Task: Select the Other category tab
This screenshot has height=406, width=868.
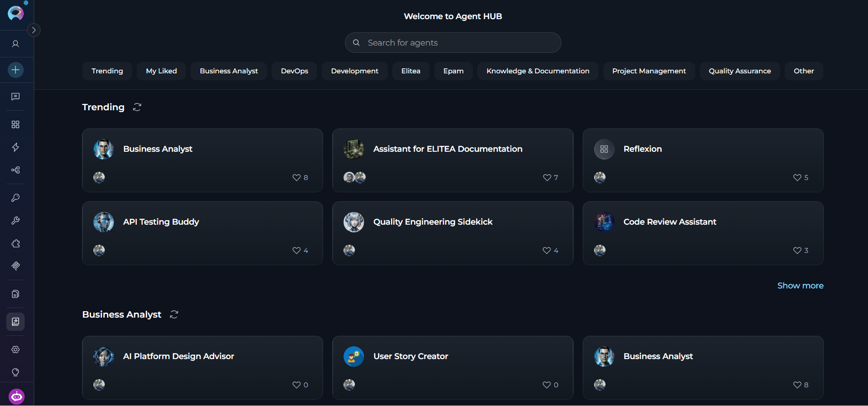Action: point(804,71)
